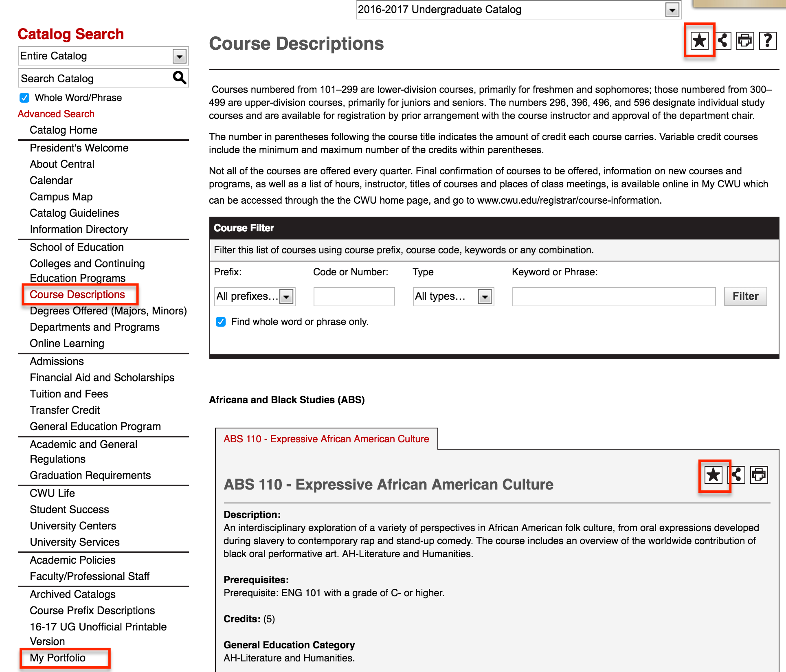Select the ABS 110 course tab
Image resolution: width=786 pixels, height=672 pixels.
326,439
